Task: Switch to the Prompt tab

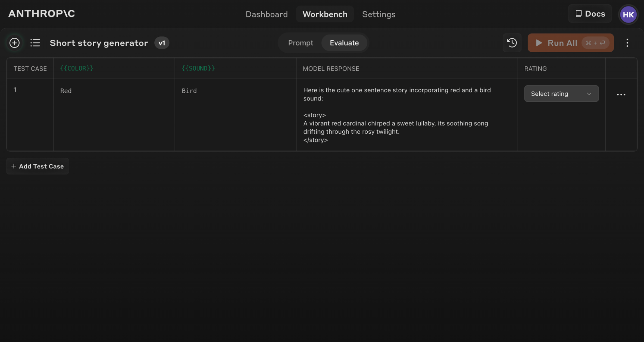Action: 300,43
